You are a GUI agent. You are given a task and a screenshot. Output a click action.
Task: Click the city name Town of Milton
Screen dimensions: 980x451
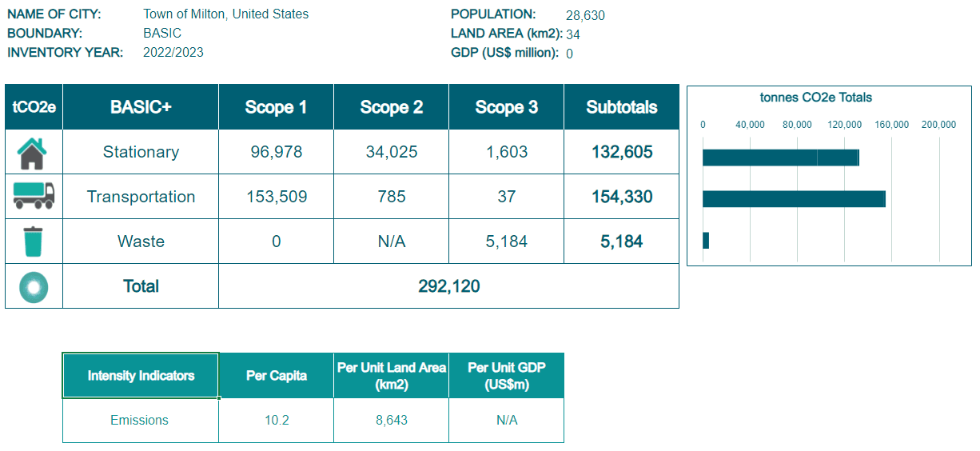[x=225, y=14]
